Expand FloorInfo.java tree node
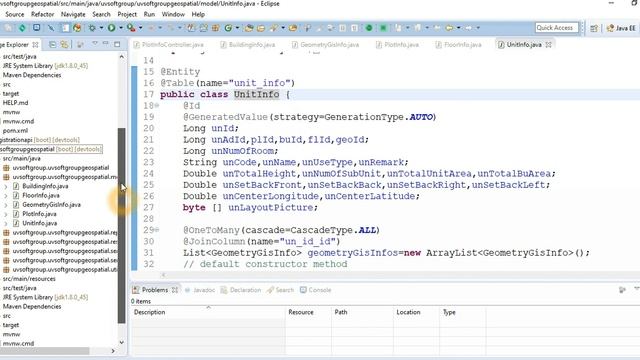This screenshot has height=360, width=640. (6, 196)
